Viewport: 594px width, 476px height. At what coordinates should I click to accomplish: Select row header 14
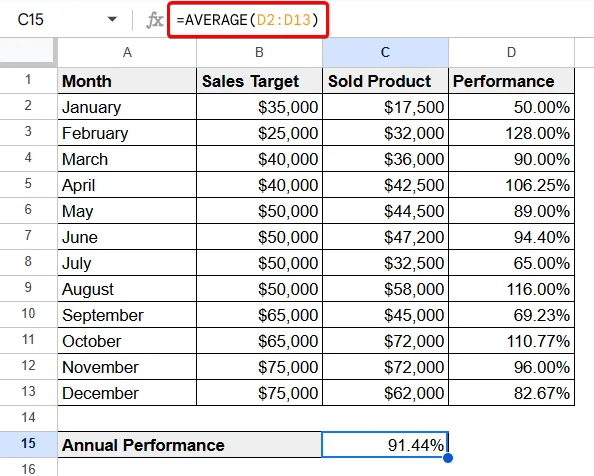tap(28, 418)
